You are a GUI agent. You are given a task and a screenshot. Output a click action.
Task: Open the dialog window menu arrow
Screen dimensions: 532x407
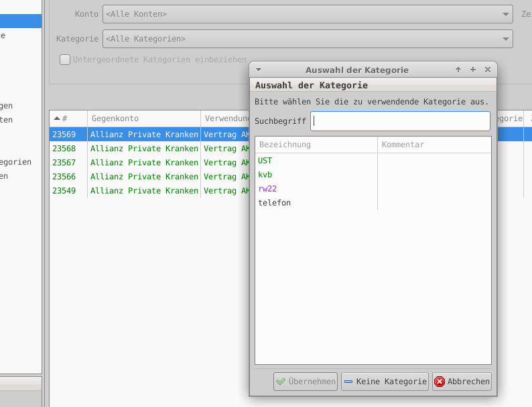click(x=259, y=70)
